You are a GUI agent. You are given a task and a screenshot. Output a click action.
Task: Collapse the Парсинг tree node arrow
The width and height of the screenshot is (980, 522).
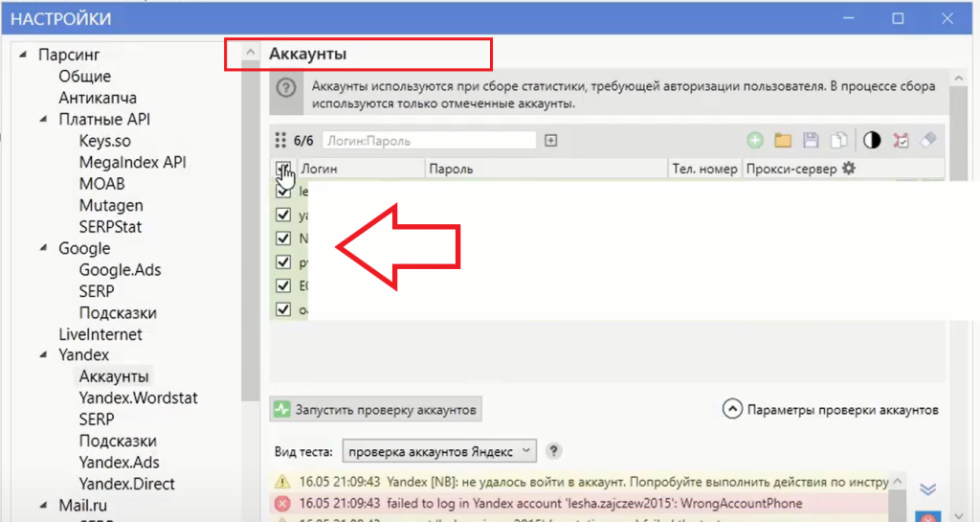tap(23, 55)
